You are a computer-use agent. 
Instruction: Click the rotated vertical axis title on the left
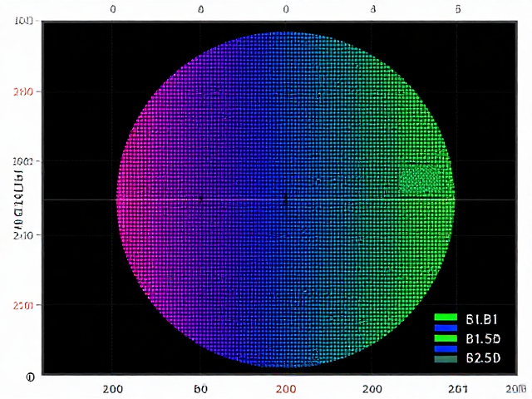pos(18,200)
